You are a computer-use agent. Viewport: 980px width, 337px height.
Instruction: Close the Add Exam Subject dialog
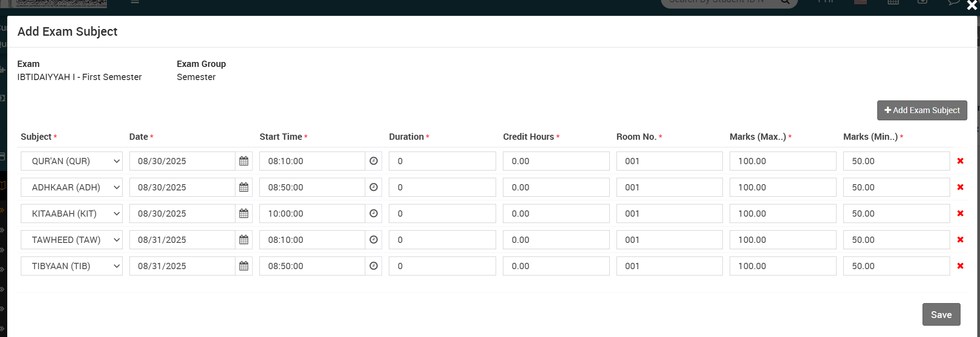971,5
